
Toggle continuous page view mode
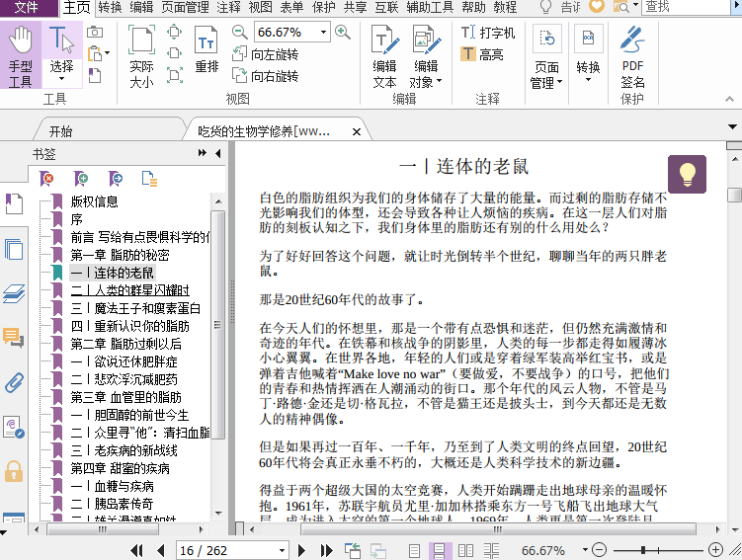click(x=439, y=550)
